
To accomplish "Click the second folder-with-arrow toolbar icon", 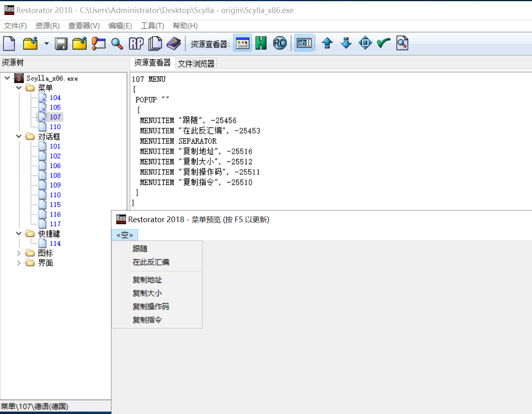I will (80, 43).
